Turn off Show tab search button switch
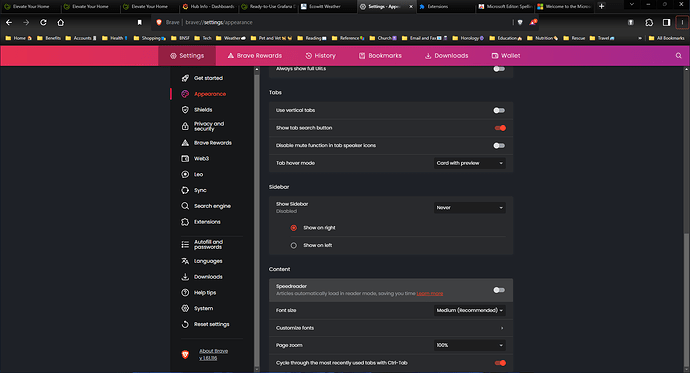690x373 pixels. tap(500, 128)
